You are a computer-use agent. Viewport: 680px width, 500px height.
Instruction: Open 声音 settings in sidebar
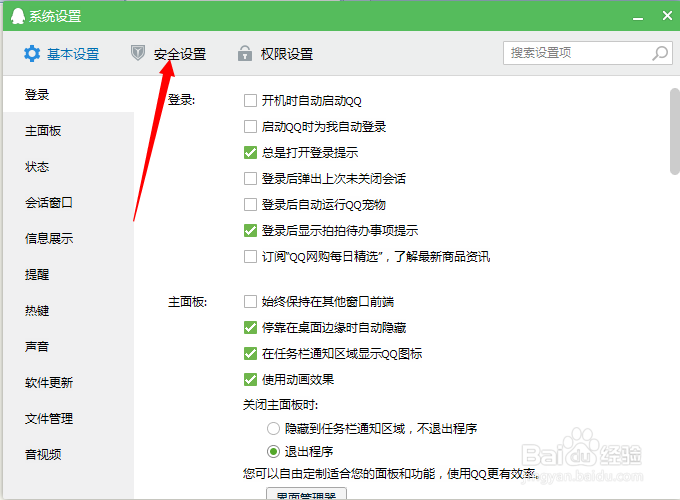coord(69,346)
